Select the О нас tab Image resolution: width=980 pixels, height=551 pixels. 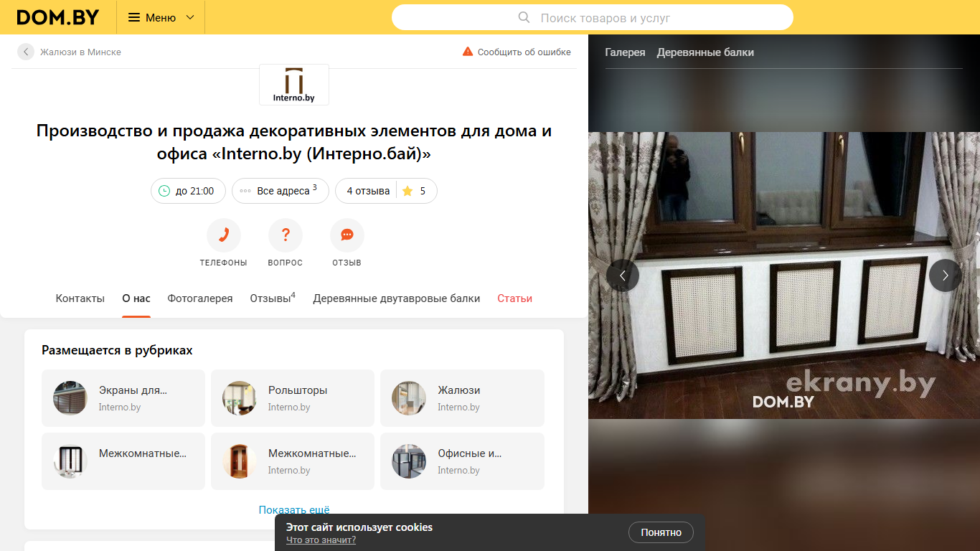136,298
